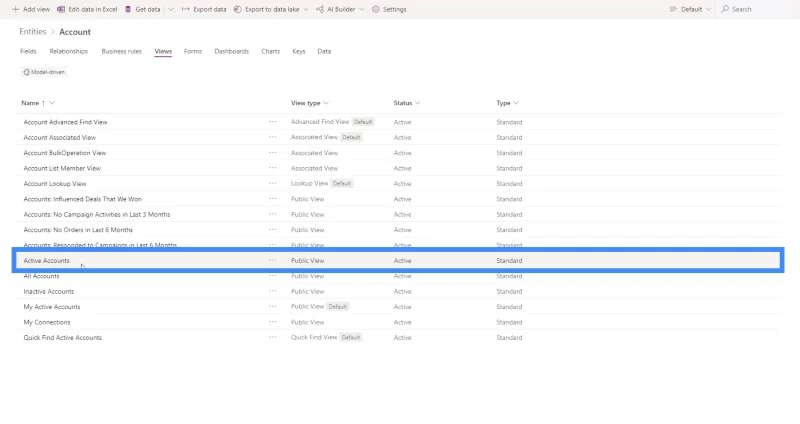Open the Account Advanced Find View
This screenshot has width=800, height=424.
(x=65, y=122)
